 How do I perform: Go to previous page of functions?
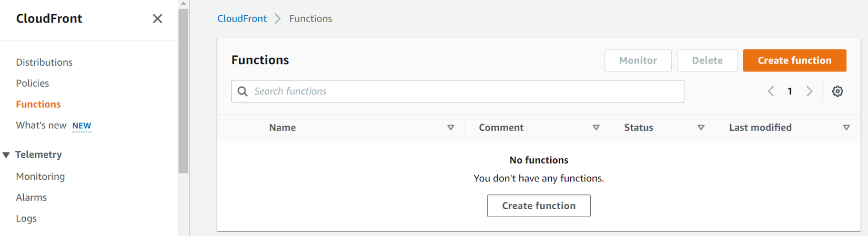coord(771,91)
